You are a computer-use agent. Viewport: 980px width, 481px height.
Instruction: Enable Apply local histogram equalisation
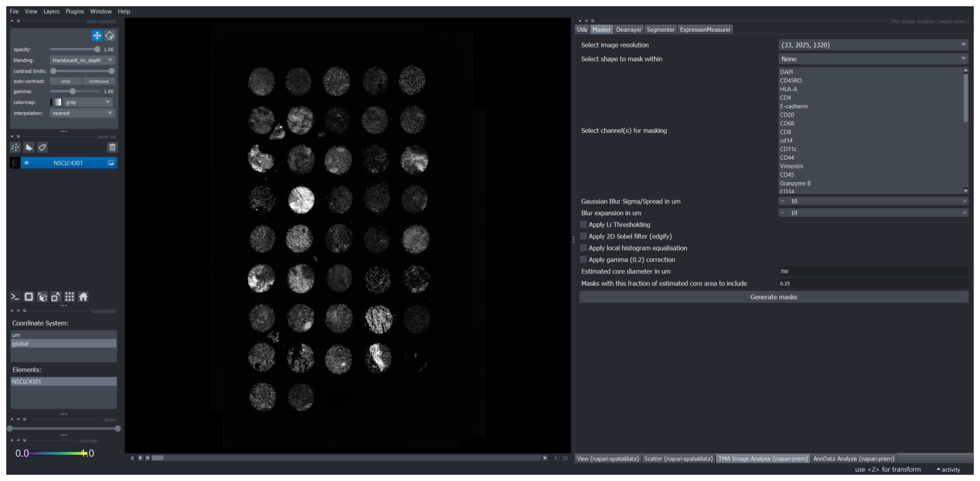coord(583,248)
